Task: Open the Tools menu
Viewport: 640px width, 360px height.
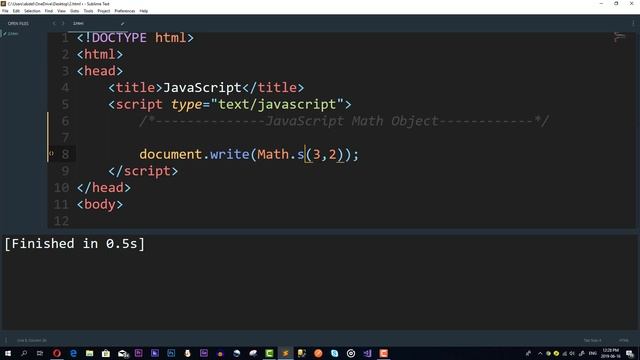Action: click(88, 11)
